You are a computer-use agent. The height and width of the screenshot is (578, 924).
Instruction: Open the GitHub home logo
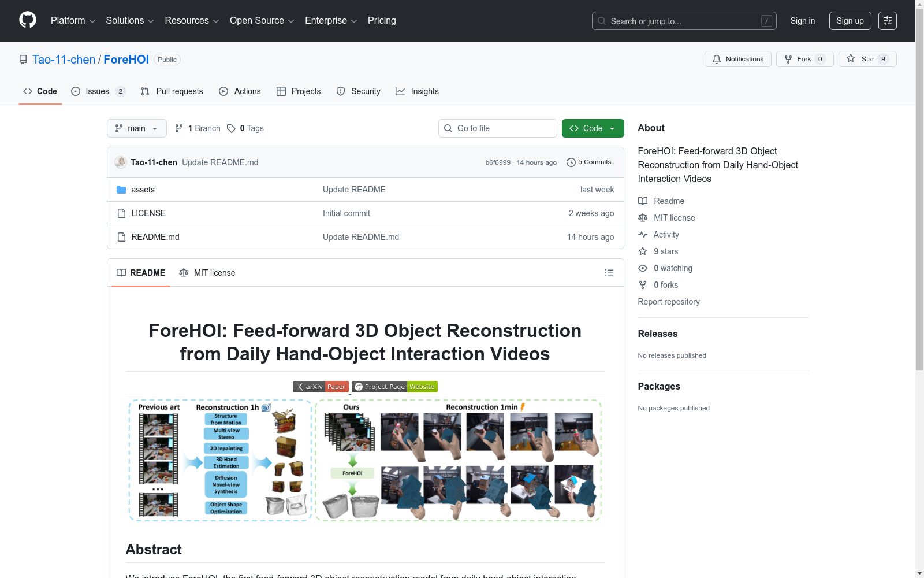[x=28, y=20]
